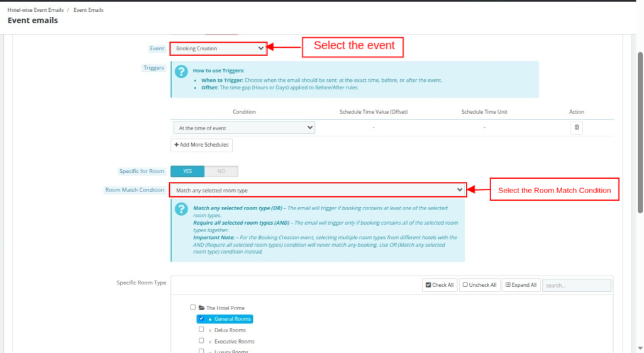Expand the Room Match Condition dropdown
The width and height of the screenshot is (644, 353).
(318, 189)
